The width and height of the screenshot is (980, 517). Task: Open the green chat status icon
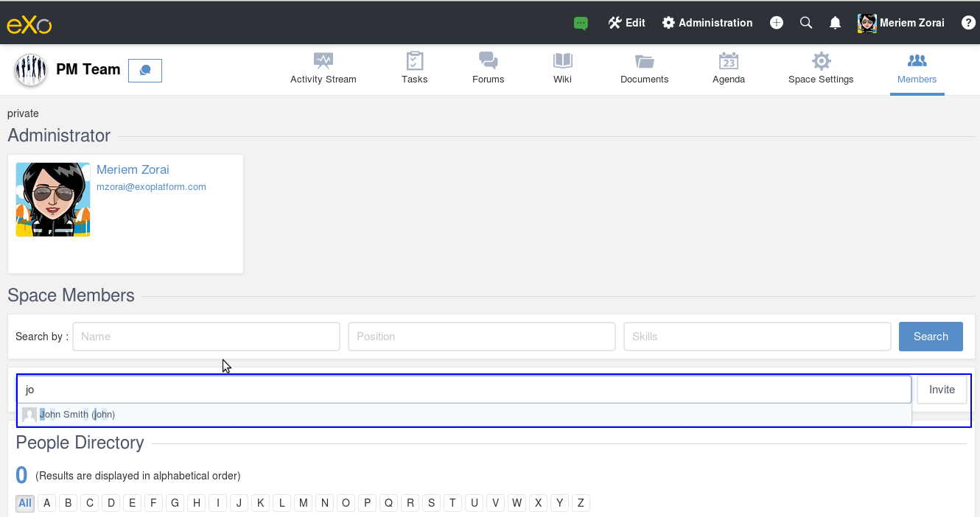tap(581, 23)
